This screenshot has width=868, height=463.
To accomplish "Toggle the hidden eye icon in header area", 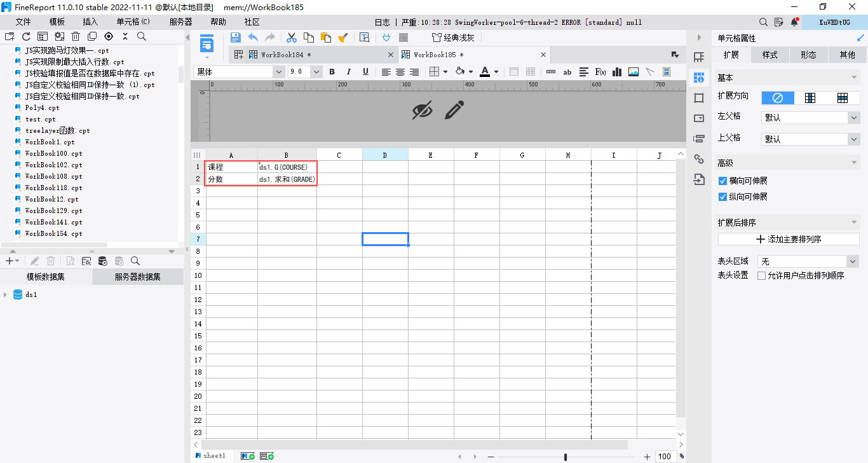I will [x=422, y=110].
